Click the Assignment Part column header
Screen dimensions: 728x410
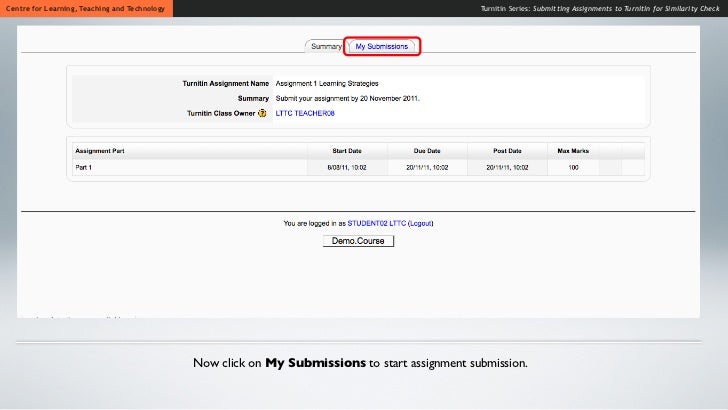click(x=100, y=151)
